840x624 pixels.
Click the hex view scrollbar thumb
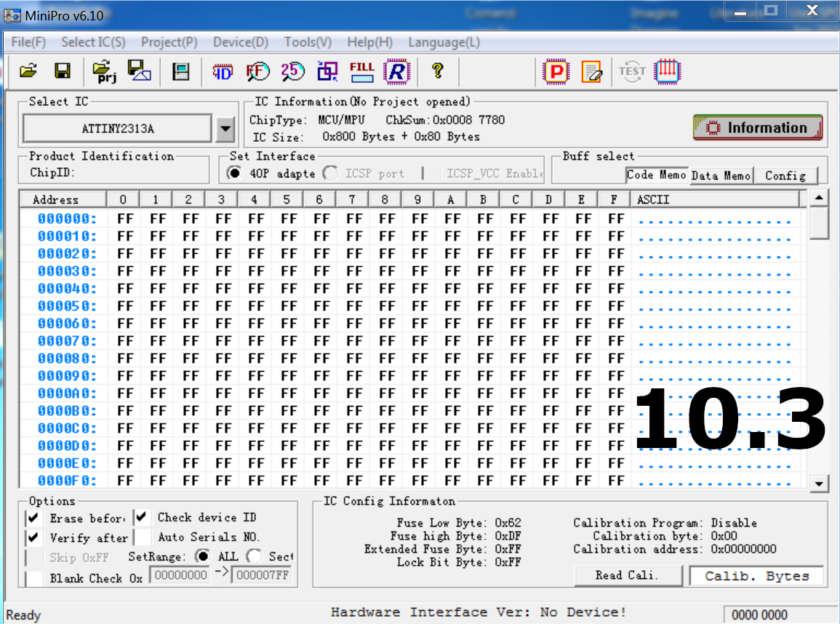[x=819, y=224]
